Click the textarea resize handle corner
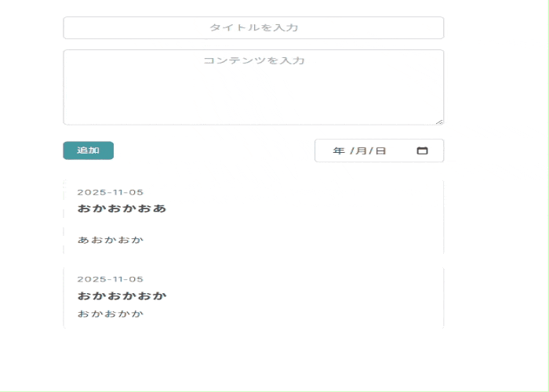This screenshot has height=392, width=549. [x=439, y=122]
